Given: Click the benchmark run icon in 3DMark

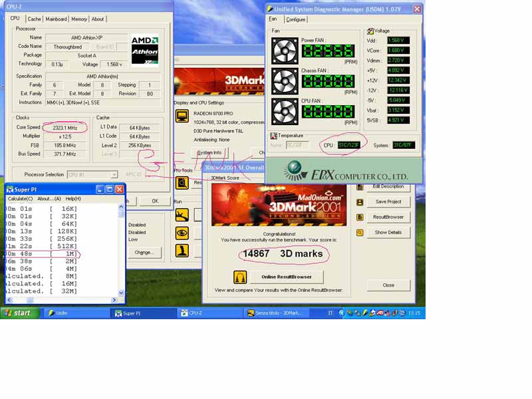Looking at the screenshot, I should 182,215.
